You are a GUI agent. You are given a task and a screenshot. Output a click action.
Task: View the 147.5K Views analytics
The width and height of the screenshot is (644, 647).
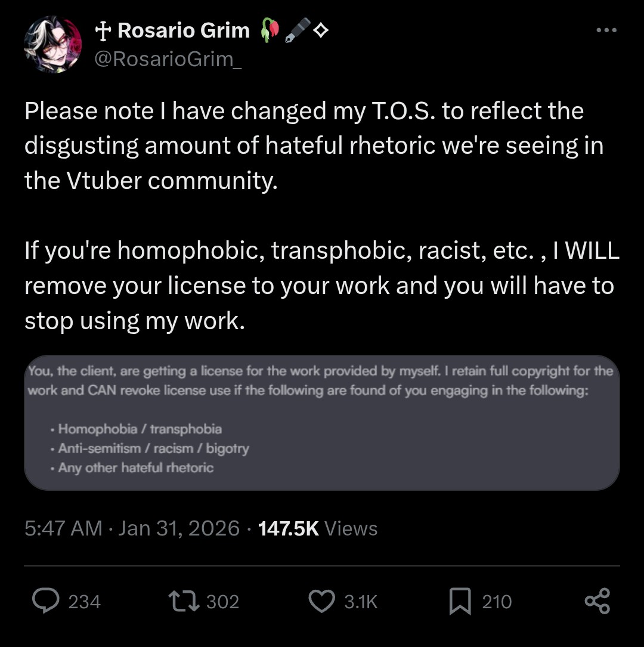[x=318, y=528]
